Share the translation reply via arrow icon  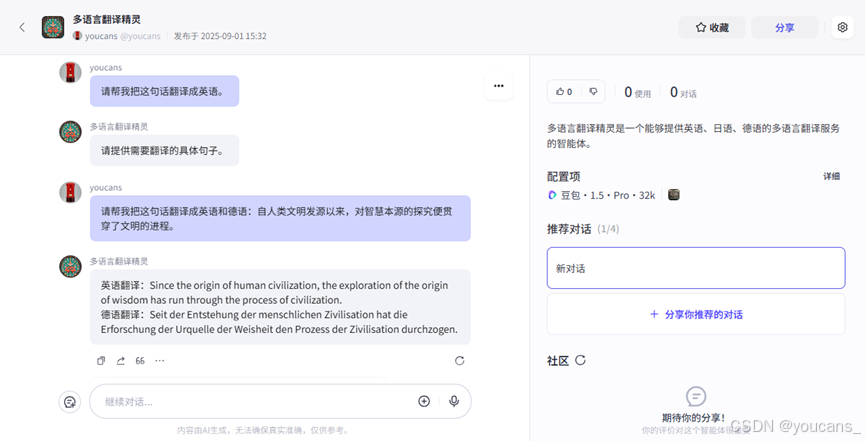[x=120, y=360]
